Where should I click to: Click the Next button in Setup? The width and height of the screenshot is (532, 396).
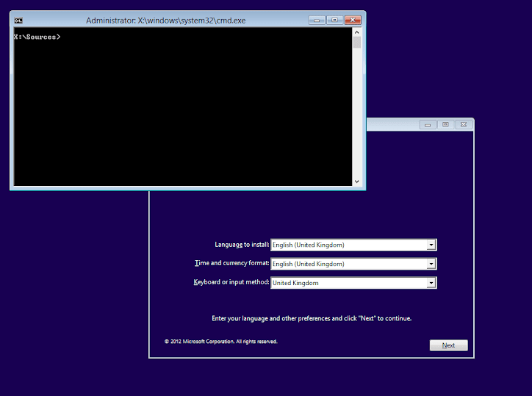[x=448, y=345]
